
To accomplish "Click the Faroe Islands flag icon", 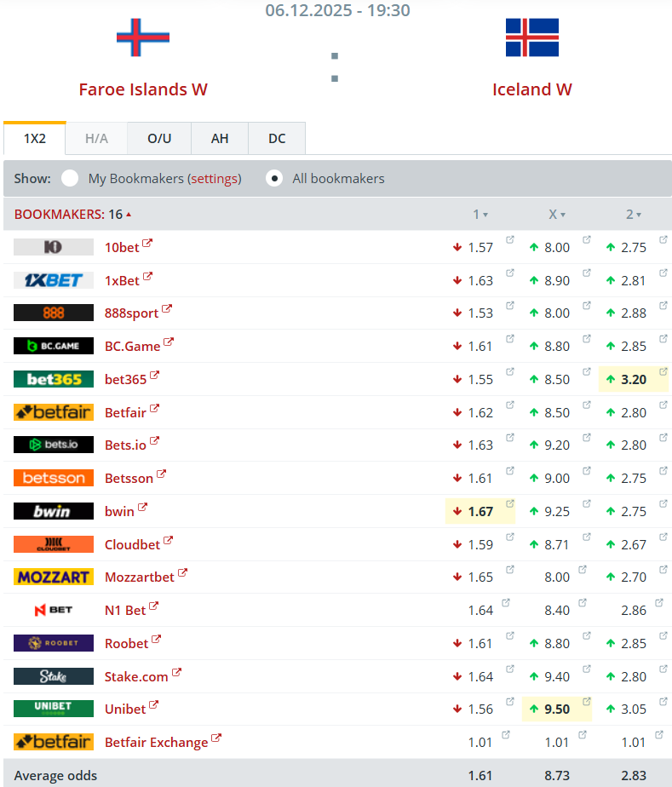I will point(143,37).
